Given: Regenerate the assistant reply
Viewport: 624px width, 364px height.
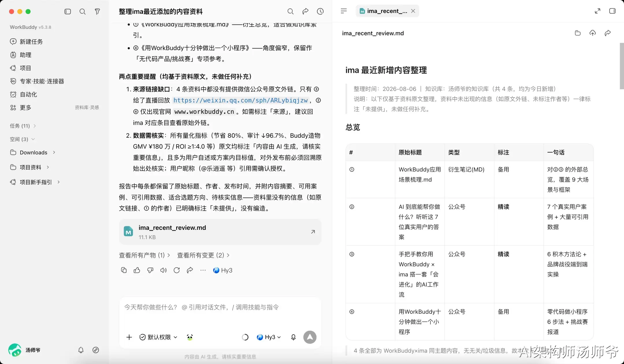Looking at the screenshot, I should 177,270.
